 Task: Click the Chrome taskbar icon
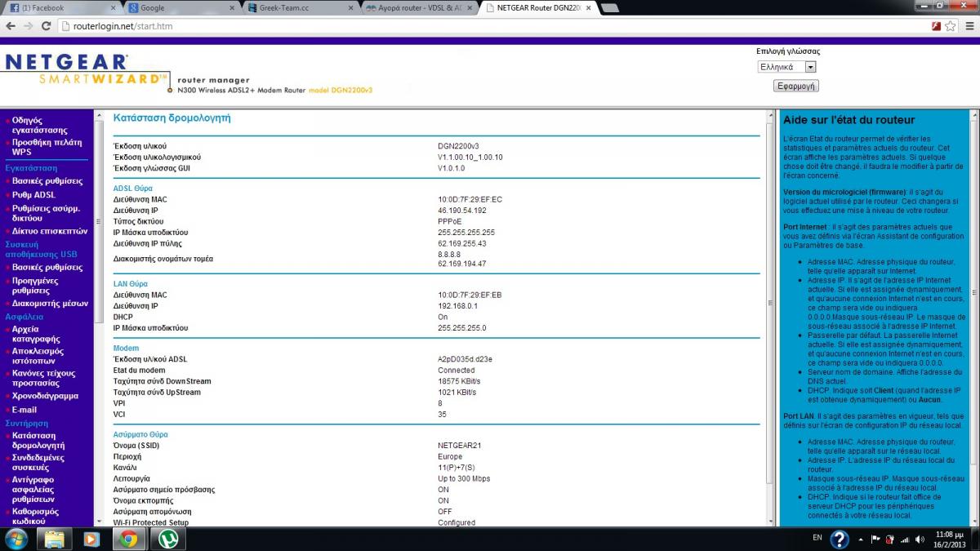click(130, 539)
